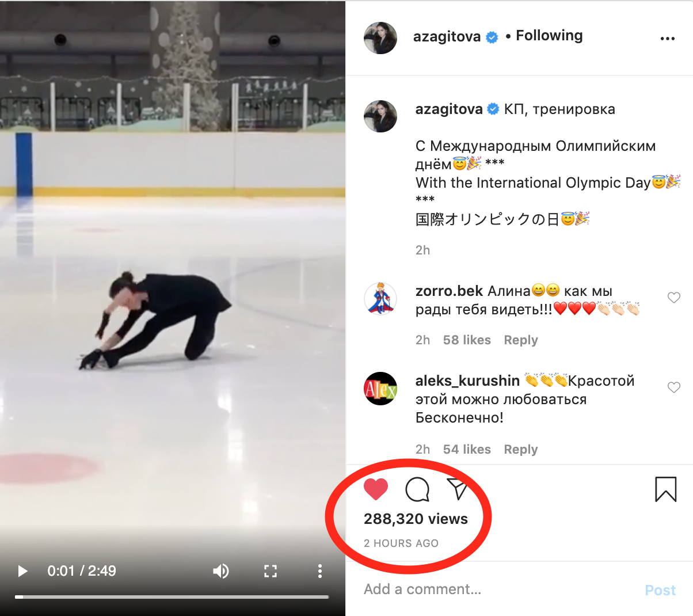Open aleks_kurushin profile picture

point(380,389)
